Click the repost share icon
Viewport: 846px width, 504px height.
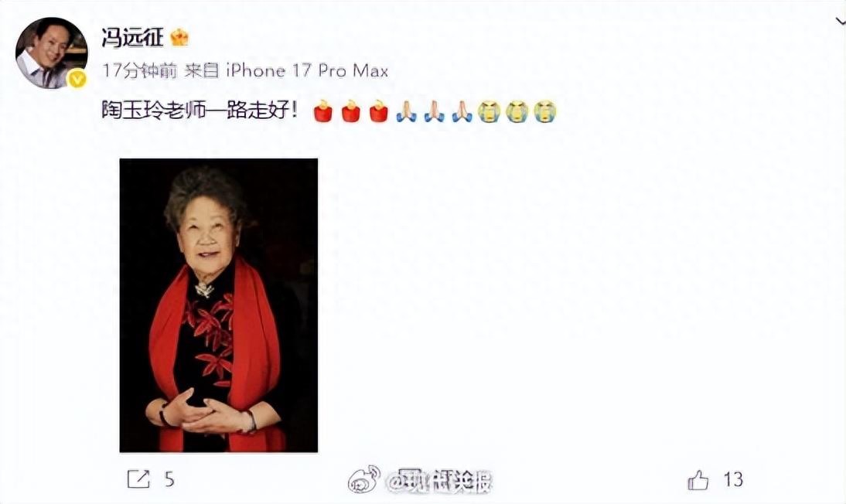click(x=138, y=479)
